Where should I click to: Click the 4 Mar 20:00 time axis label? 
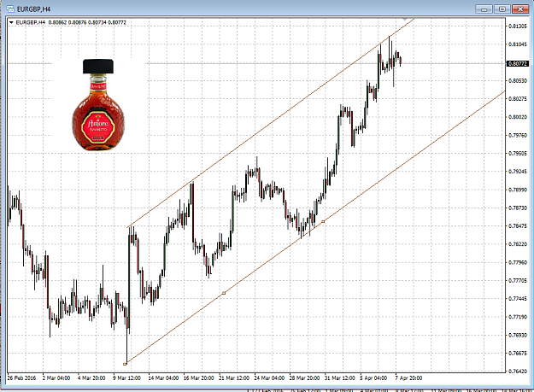coord(91,378)
